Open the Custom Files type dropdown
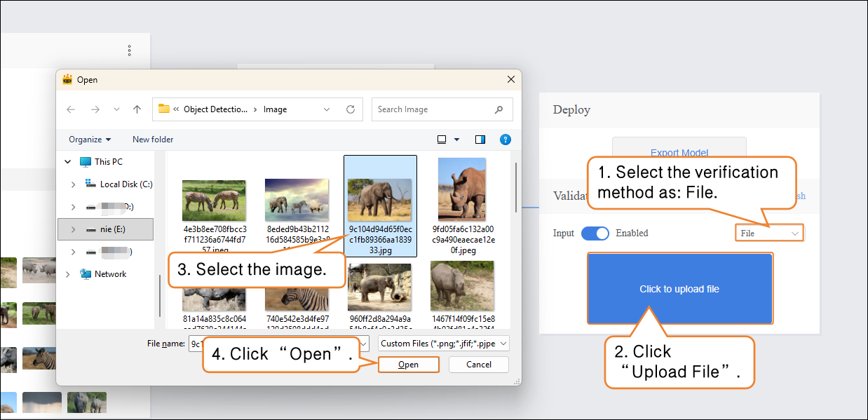Screen dimensions: 868x420 (443, 344)
